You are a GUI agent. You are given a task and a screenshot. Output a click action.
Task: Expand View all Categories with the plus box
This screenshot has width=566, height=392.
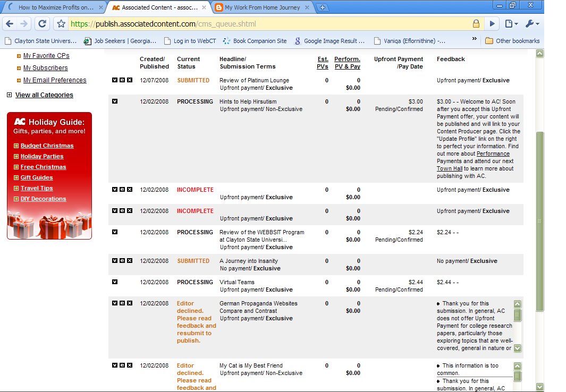10,95
